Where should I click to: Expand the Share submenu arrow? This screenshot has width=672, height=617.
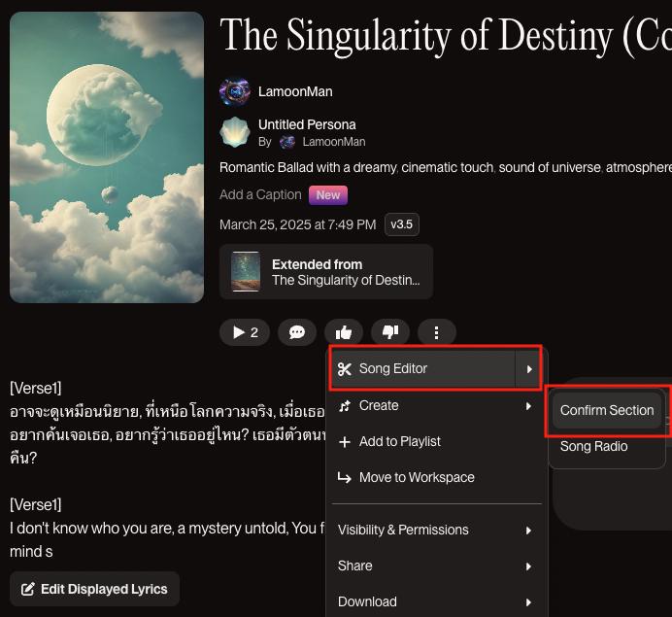[x=529, y=566]
